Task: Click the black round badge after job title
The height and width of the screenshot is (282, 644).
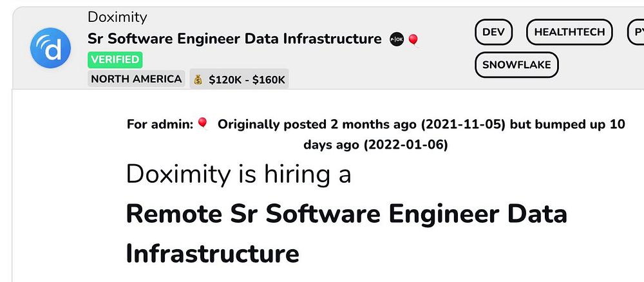Action: [x=397, y=40]
